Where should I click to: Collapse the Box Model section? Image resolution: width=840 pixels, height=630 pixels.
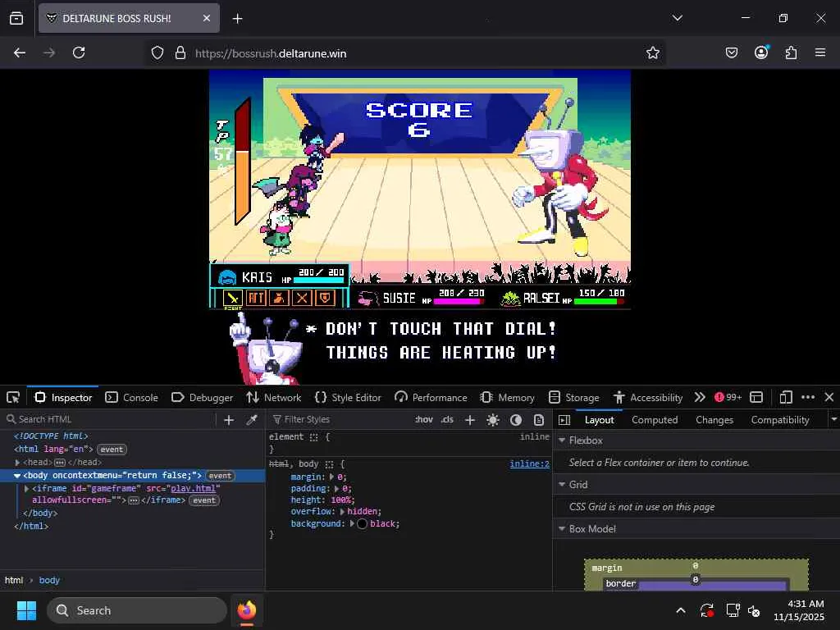coord(562,529)
